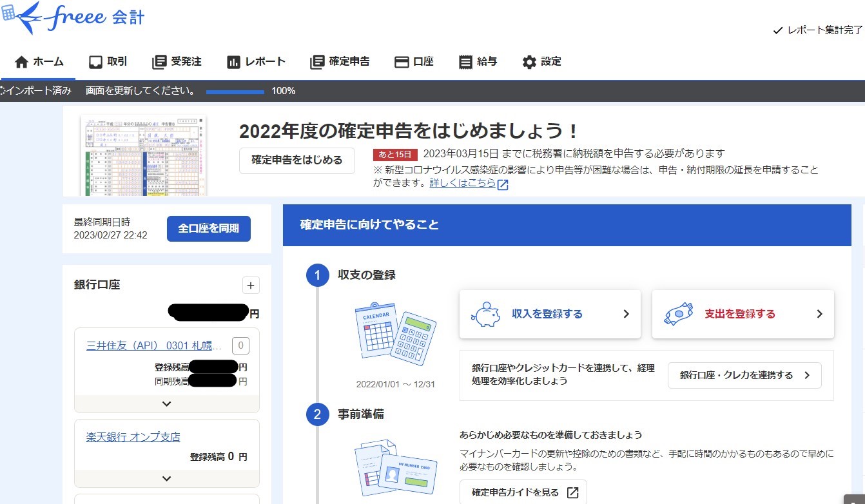Click the plus icon beside 銀行口座

point(251,286)
